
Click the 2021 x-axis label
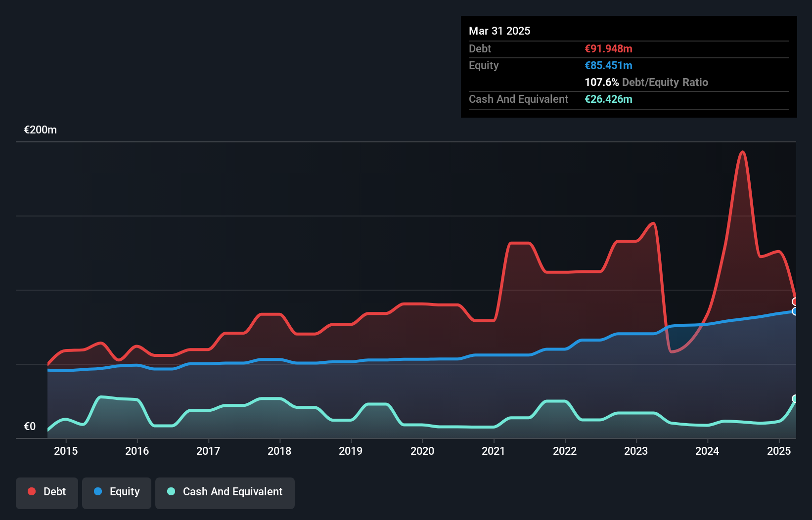pos(494,451)
